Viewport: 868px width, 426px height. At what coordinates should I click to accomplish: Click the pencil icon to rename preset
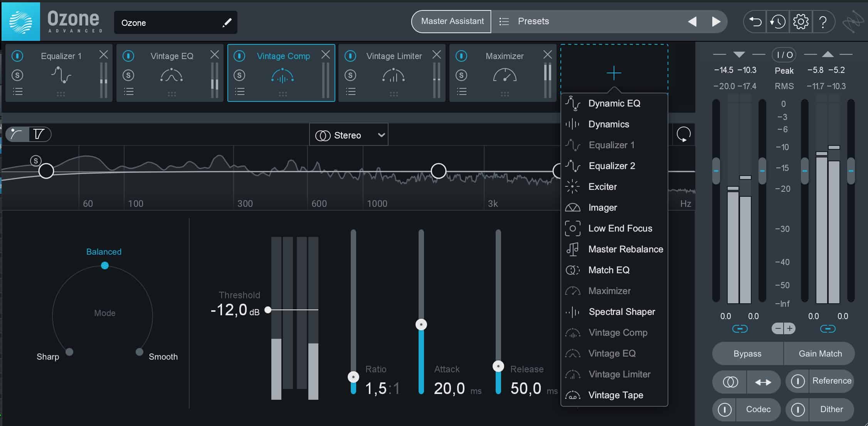tap(227, 23)
